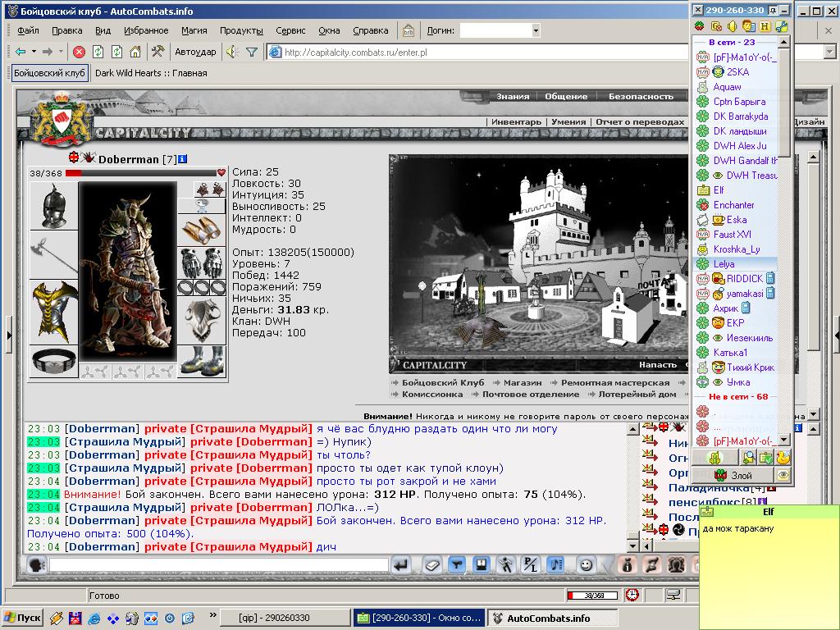Click the blue info icon beside Doberrman [7]
The image size is (840, 630).
pos(182,158)
